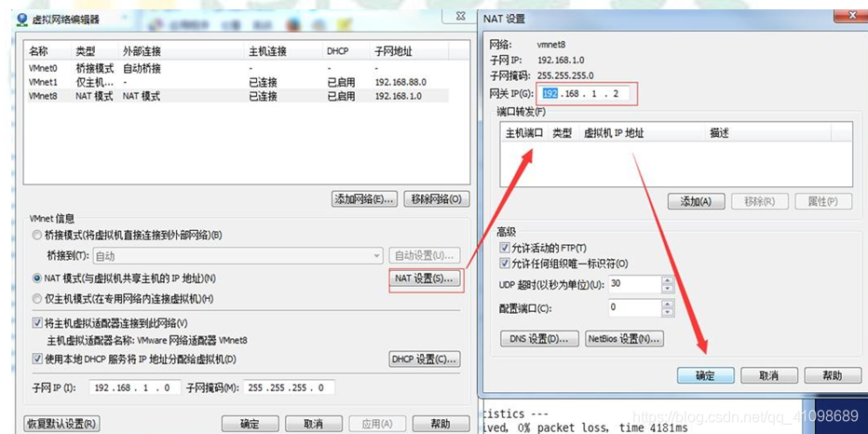Click the 类型 column header in network list

(x=95, y=51)
